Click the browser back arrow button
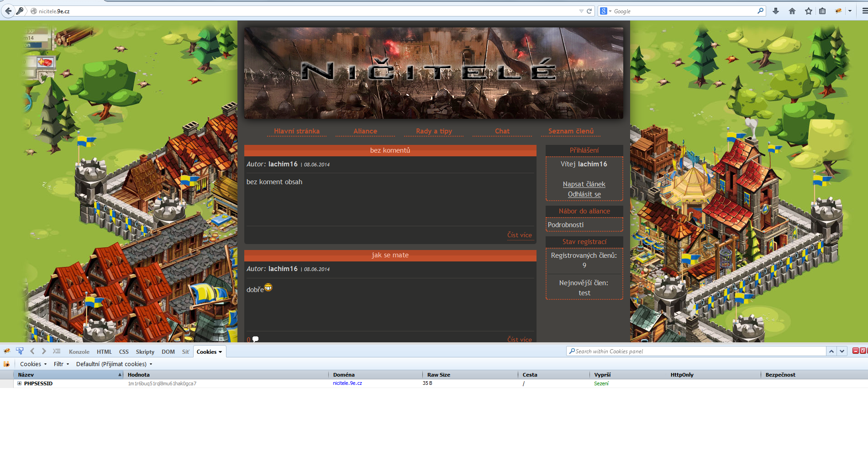The height and width of the screenshot is (463, 868). (8, 11)
